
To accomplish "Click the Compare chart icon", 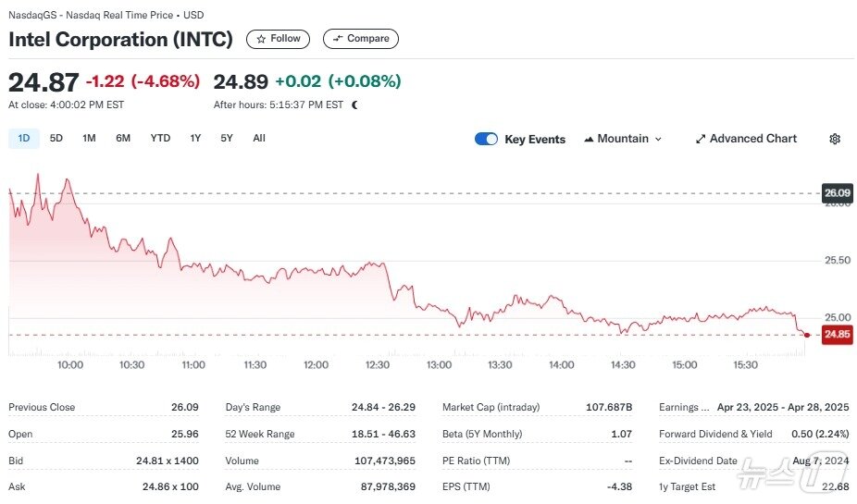I will (x=338, y=39).
